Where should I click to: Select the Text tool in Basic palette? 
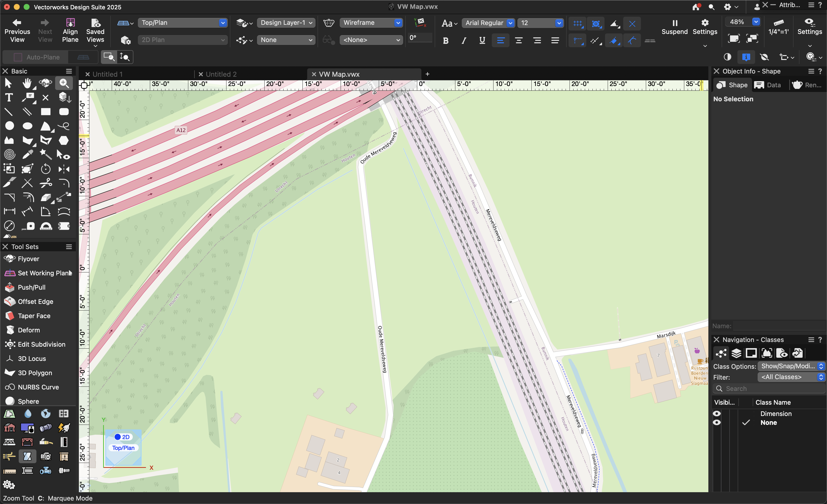[9, 98]
